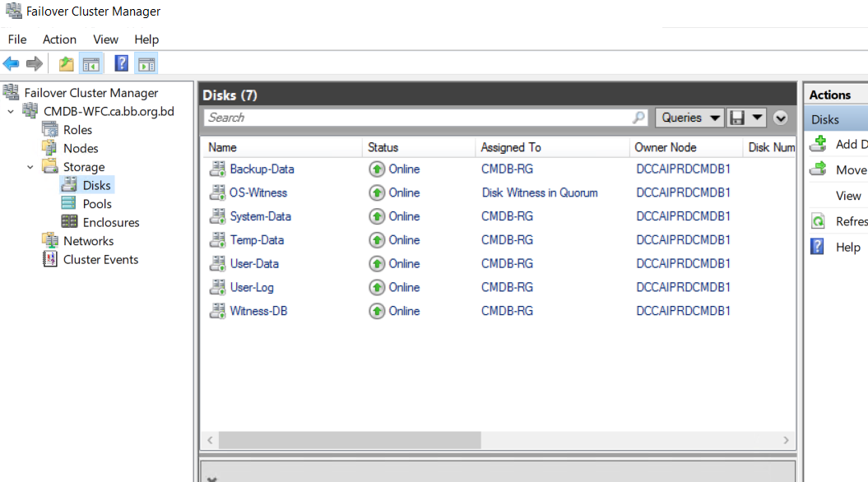The height and width of the screenshot is (482, 868).
Task: Click the Temp-Data disk icon
Action: 217,240
